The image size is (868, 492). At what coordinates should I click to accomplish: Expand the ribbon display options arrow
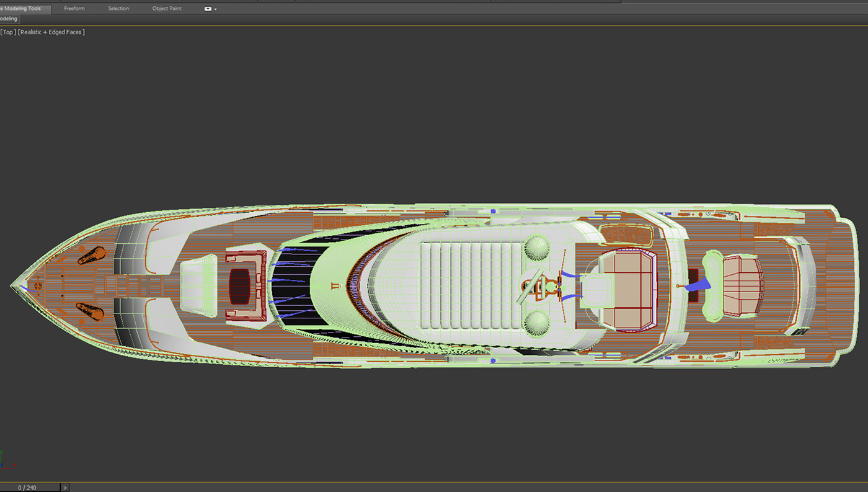pos(215,9)
